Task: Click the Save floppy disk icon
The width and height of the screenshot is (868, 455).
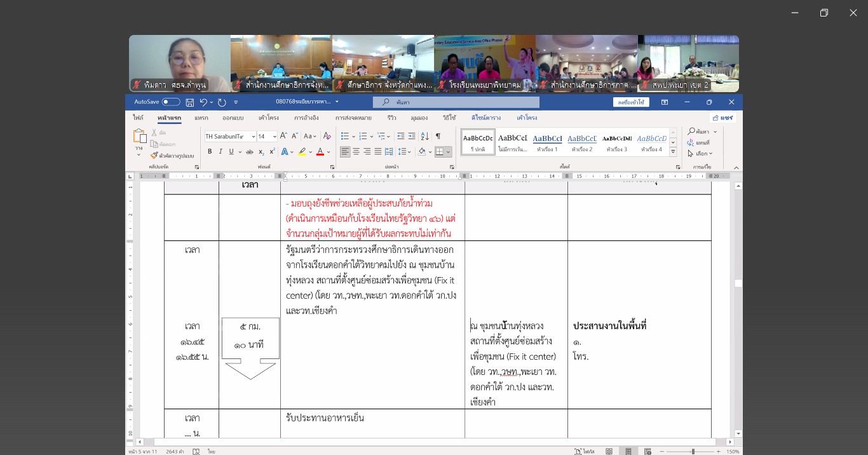Action: click(190, 102)
